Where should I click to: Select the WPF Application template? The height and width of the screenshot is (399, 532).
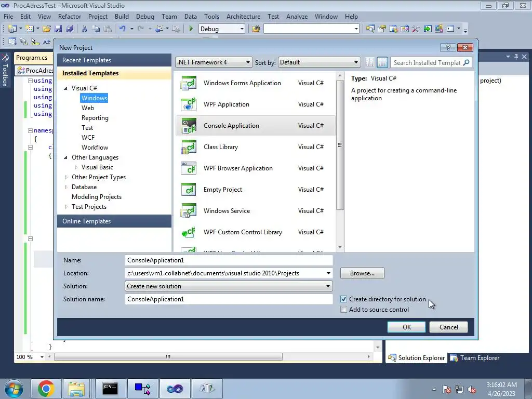coord(255,104)
